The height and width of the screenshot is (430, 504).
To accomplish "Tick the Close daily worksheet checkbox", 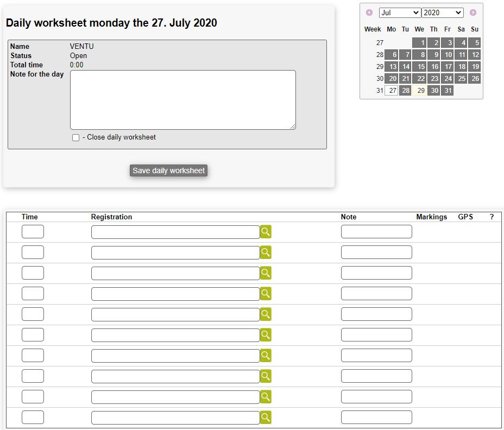I will pos(76,138).
